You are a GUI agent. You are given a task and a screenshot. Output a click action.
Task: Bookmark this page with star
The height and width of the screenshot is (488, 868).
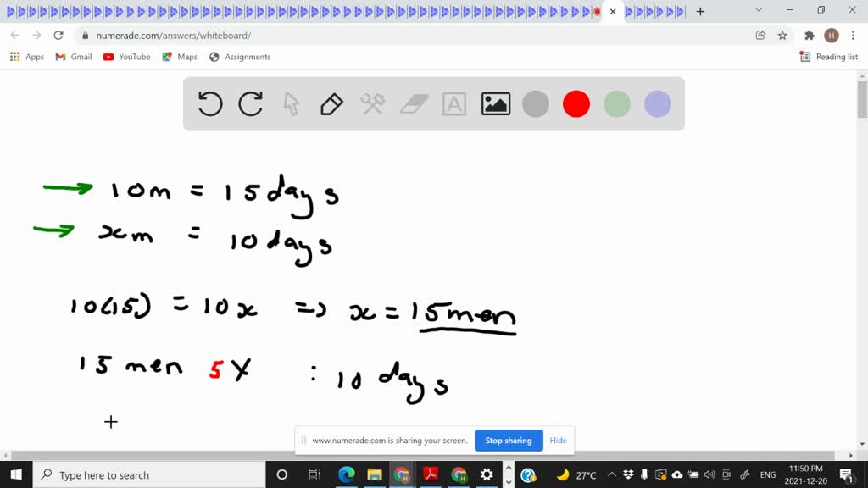click(x=782, y=36)
